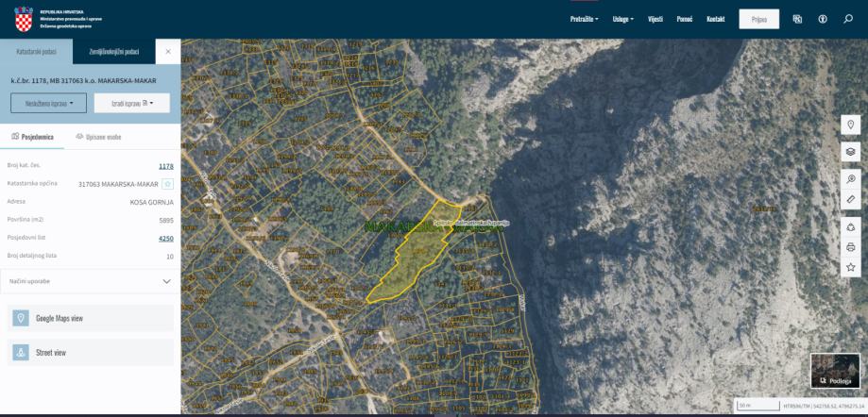Open the Izradi ispravu dropdown
Image resolution: width=868 pixels, height=417 pixels.
pyautogui.click(x=132, y=103)
